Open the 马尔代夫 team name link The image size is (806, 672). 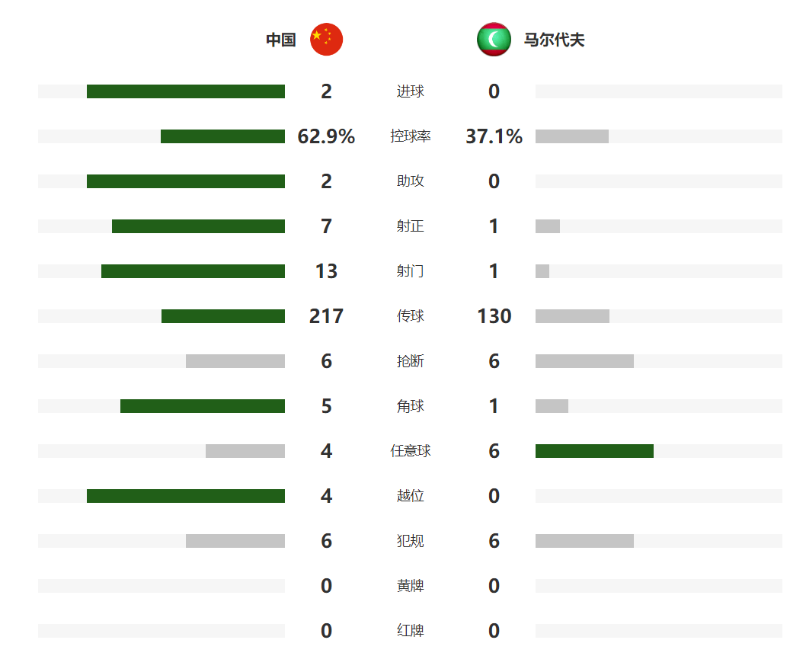554,40
